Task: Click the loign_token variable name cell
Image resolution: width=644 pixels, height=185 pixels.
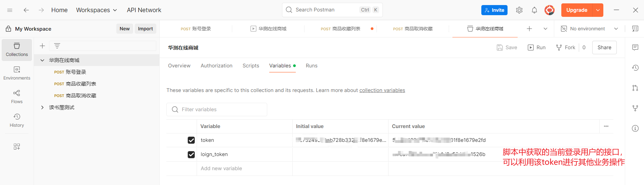Action: tap(244, 154)
